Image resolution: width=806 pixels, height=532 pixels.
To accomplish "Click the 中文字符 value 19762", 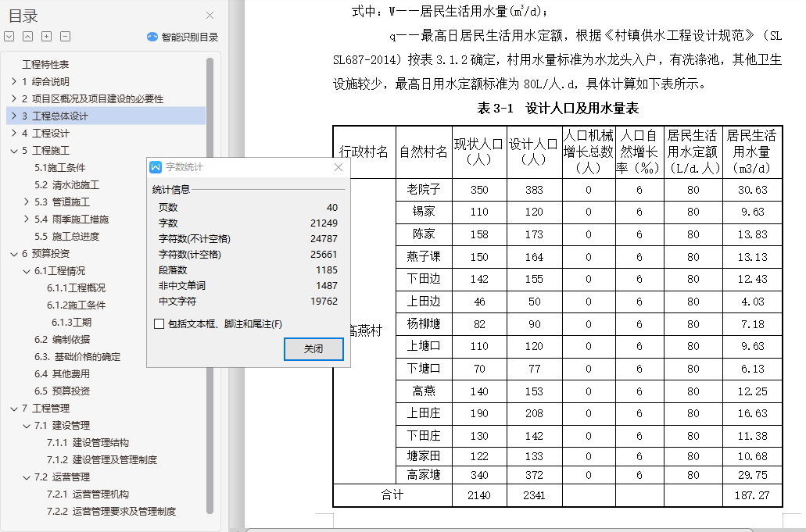I will coord(324,302).
